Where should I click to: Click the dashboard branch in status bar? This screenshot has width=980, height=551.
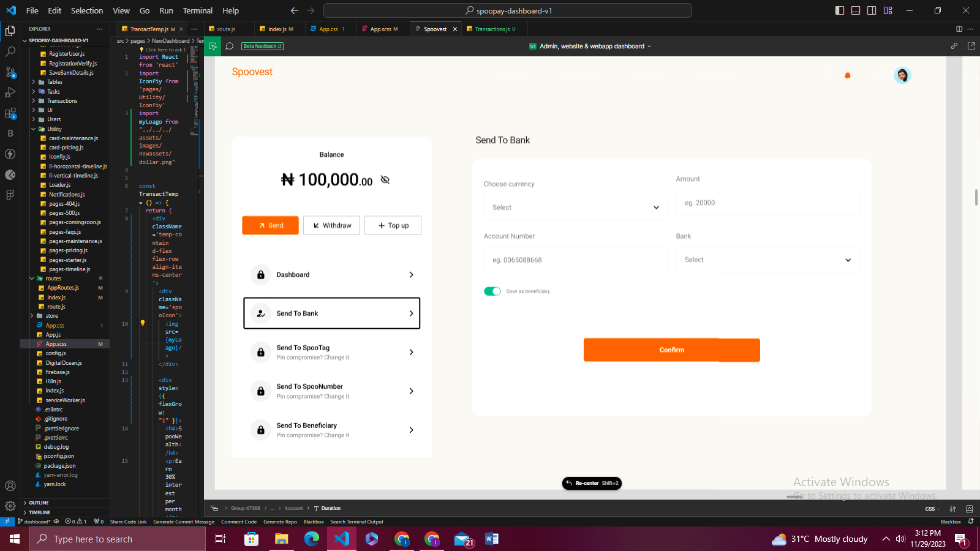(34, 522)
